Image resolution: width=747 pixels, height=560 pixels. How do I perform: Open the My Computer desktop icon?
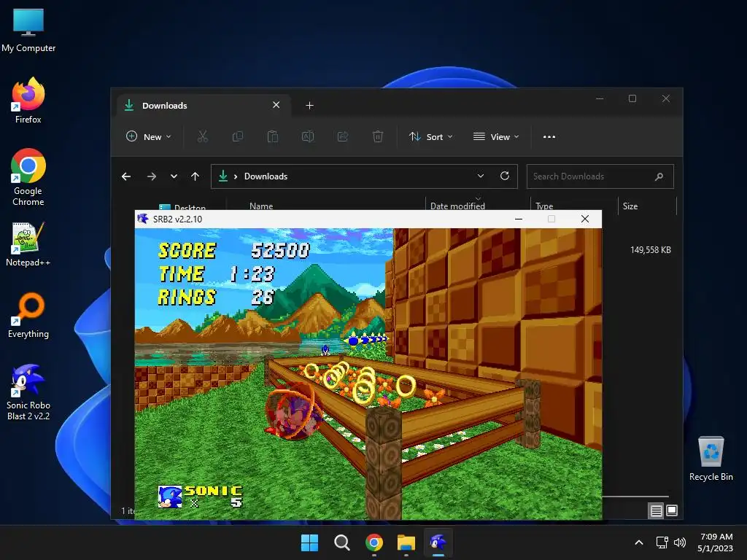tap(28, 30)
